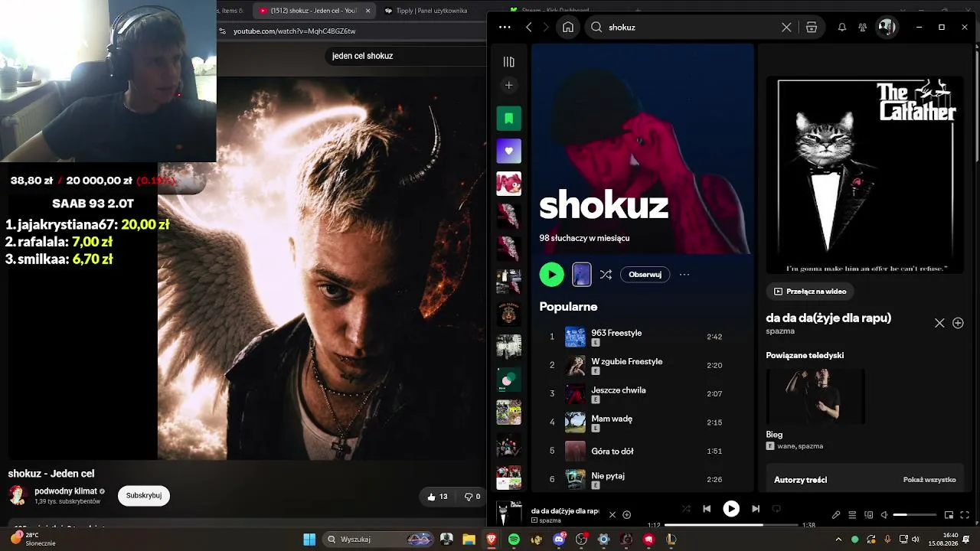Viewport: 980px width, 551px height.
Task: Skip to previous track in Spotify player
Action: tap(707, 509)
